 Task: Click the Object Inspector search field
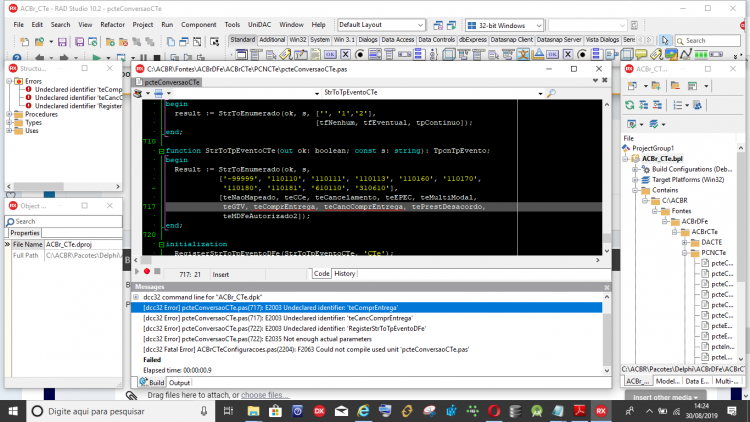[x=64, y=222]
